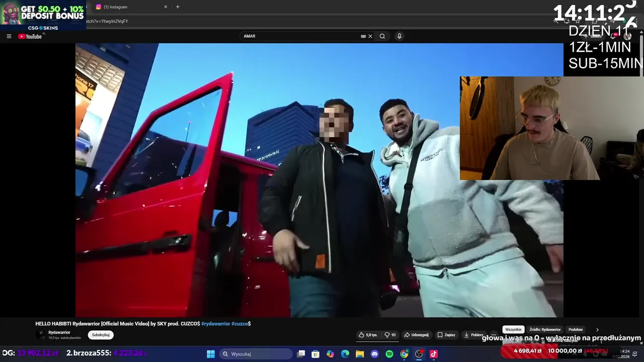Open the on-screen keyboard icon in search box
The width and height of the screenshot is (644, 362).
(x=363, y=36)
